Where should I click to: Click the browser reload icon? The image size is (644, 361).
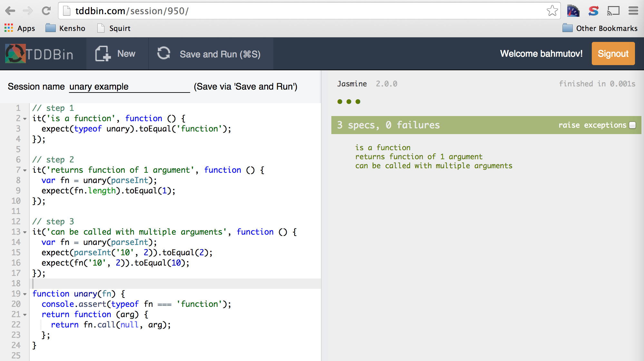pos(46,11)
